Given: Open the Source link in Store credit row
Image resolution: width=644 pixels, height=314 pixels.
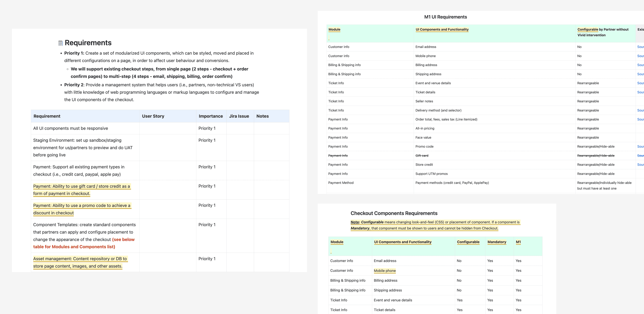Looking at the screenshot, I should (x=640, y=164).
